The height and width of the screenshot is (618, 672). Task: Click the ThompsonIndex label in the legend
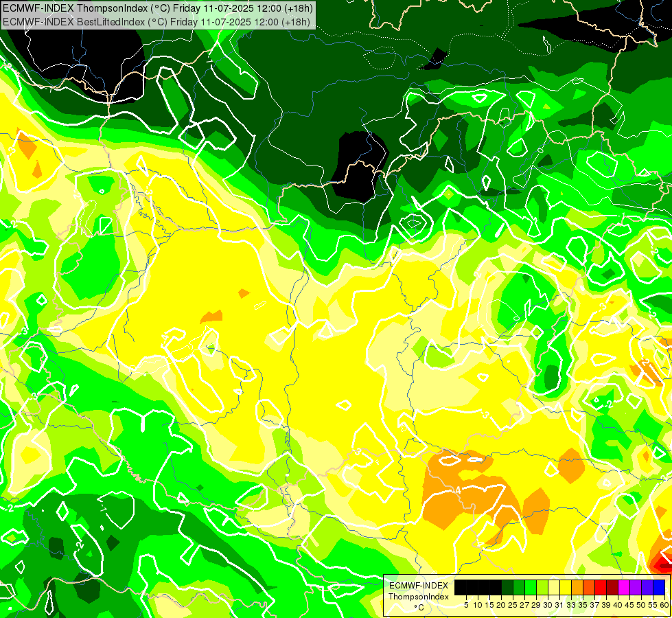tap(419, 597)
